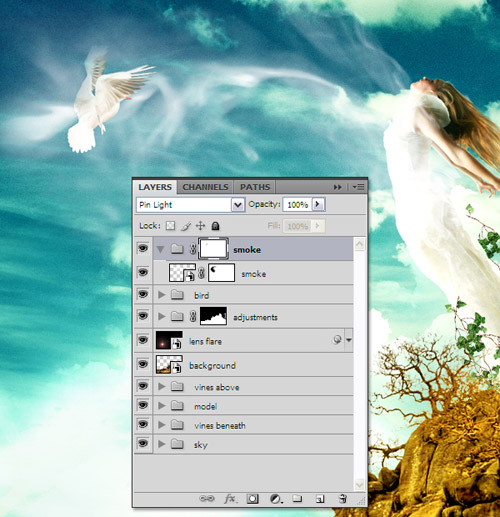Screen dimensions: 500x517
Task: Add a layer mask
Action: click(252, 499)
